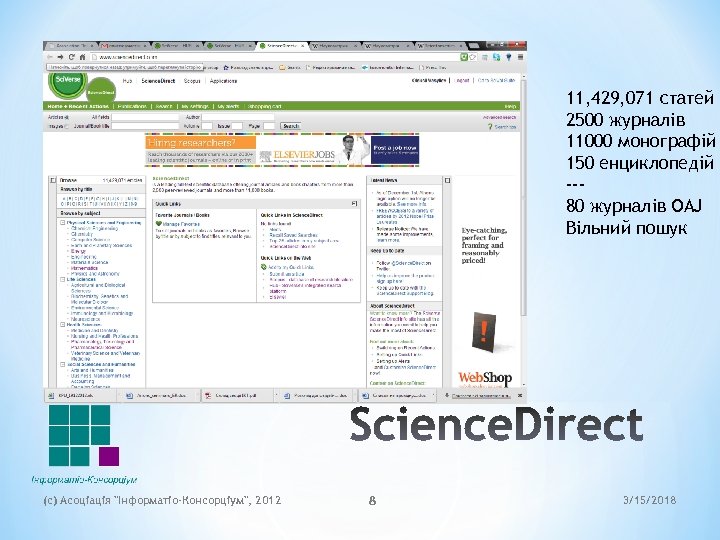Click the Issue input field
720x540 pixels.
tap(237, 126)
